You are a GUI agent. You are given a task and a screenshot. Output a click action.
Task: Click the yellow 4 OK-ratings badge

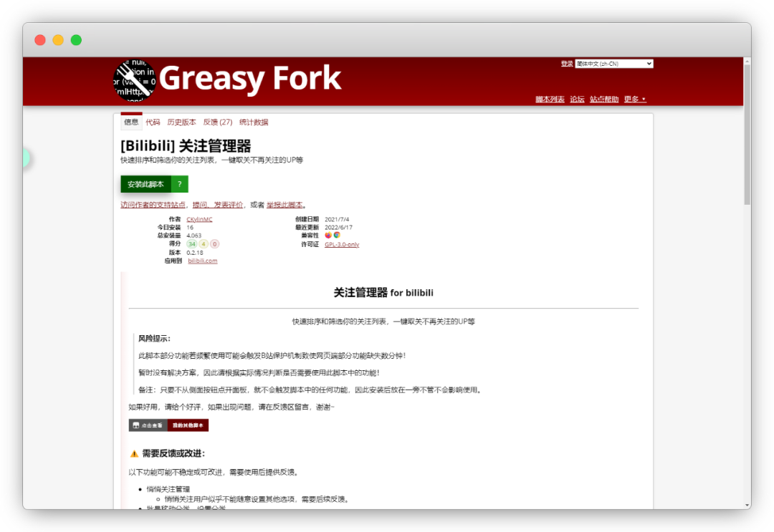point(204,244)
